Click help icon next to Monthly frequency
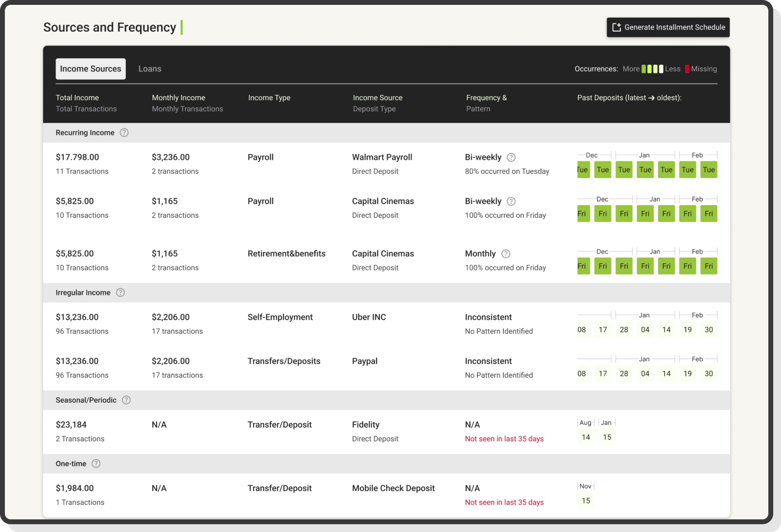Image resolution: width=781 pixels, height=532 pixels. pos(506,254)
